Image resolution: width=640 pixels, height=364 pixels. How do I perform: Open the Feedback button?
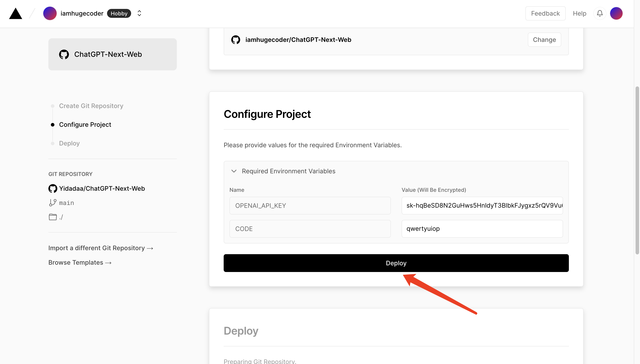pyautogui.click(x=545, y=13)
